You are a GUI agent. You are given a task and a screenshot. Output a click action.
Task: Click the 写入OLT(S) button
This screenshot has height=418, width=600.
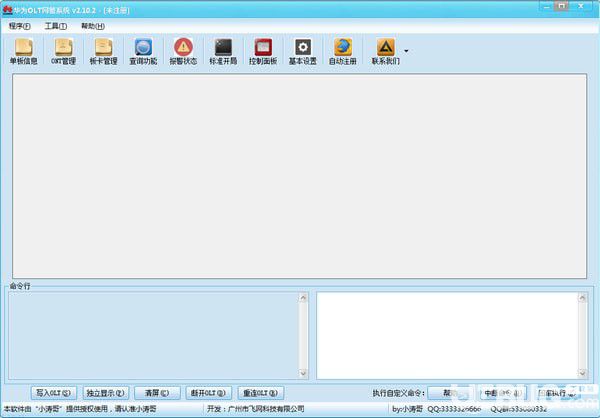click(54, 393)
